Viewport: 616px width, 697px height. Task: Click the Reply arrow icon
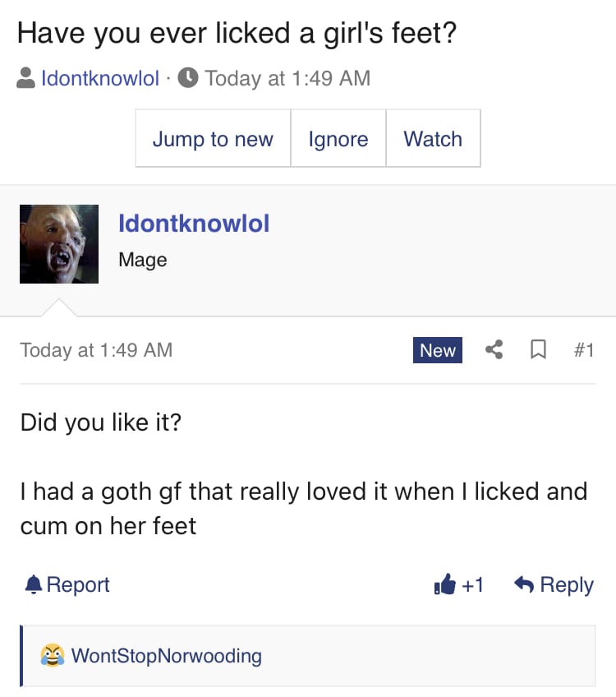pos(524,584)
